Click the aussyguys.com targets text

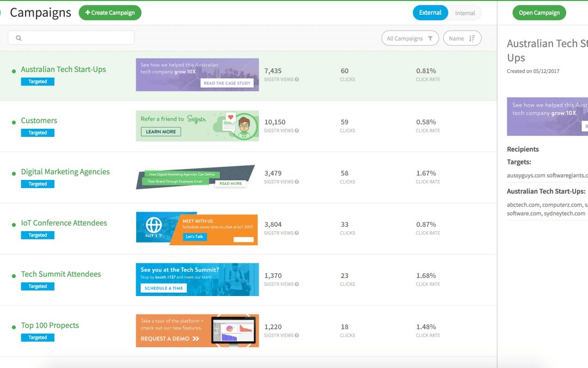click(x=548, y=176)
